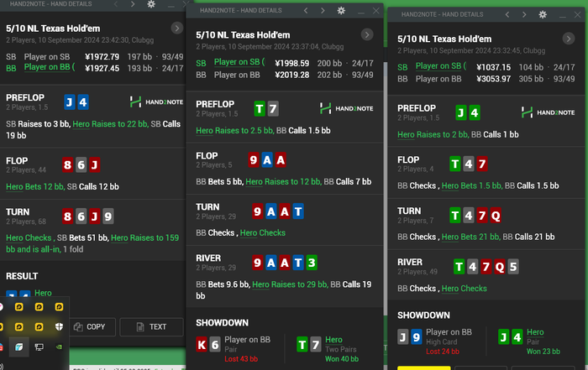The image size is (588, 370).
Task: Click the gray 9 turn card, left window
Action: coord(108,216)
